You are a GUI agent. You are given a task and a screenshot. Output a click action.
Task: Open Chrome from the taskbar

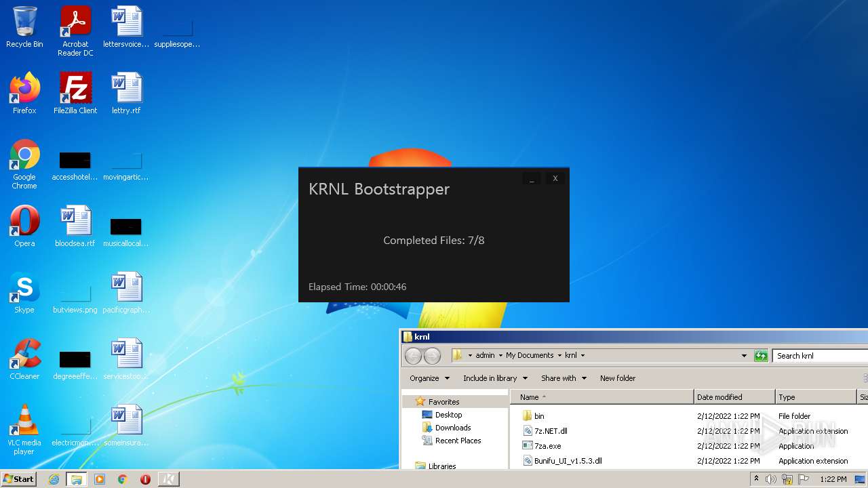[123, 479]
